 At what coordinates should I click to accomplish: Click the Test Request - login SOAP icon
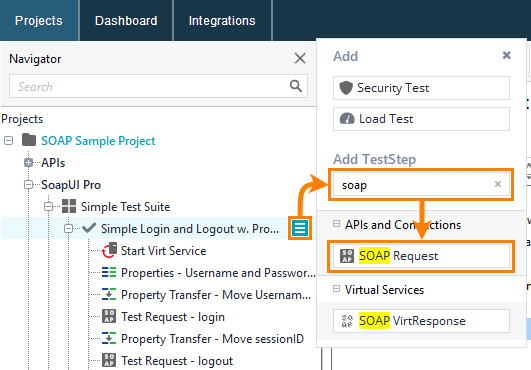(109, 316)
